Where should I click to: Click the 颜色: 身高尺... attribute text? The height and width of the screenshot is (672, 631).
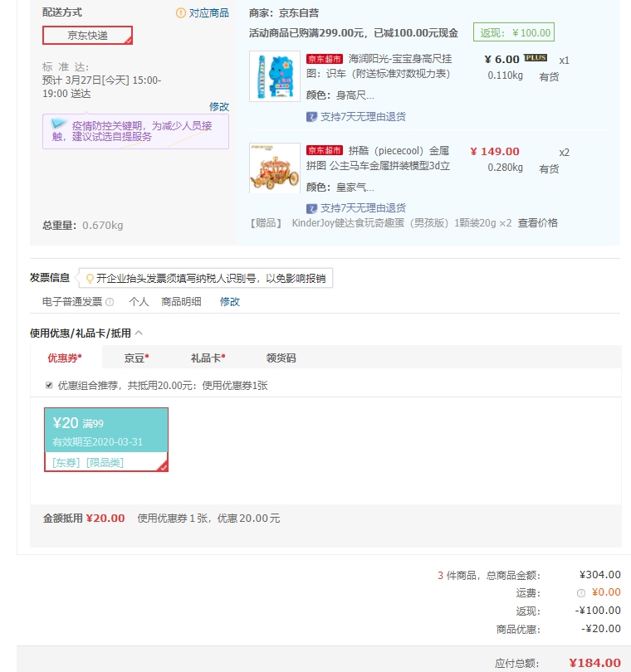340,95
